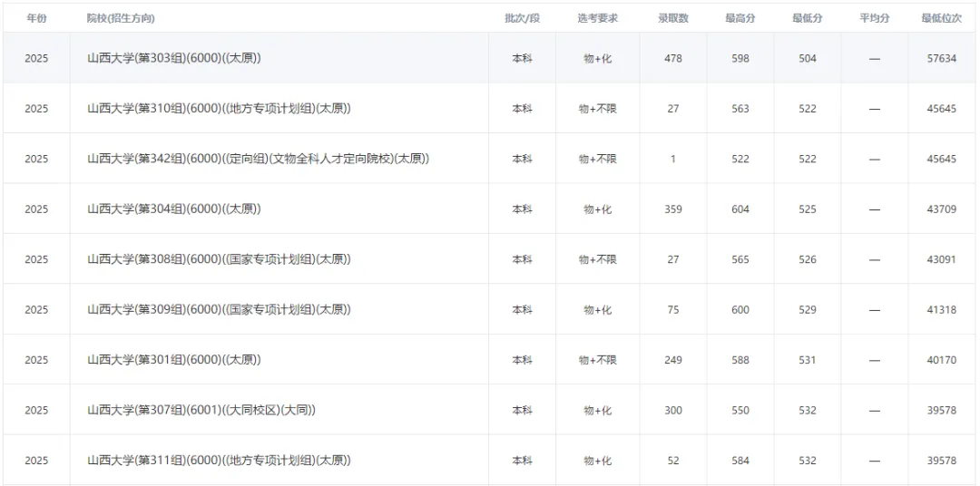The image size is (980, 486).
Task: Click admission count 75
Action: [673, 310]
